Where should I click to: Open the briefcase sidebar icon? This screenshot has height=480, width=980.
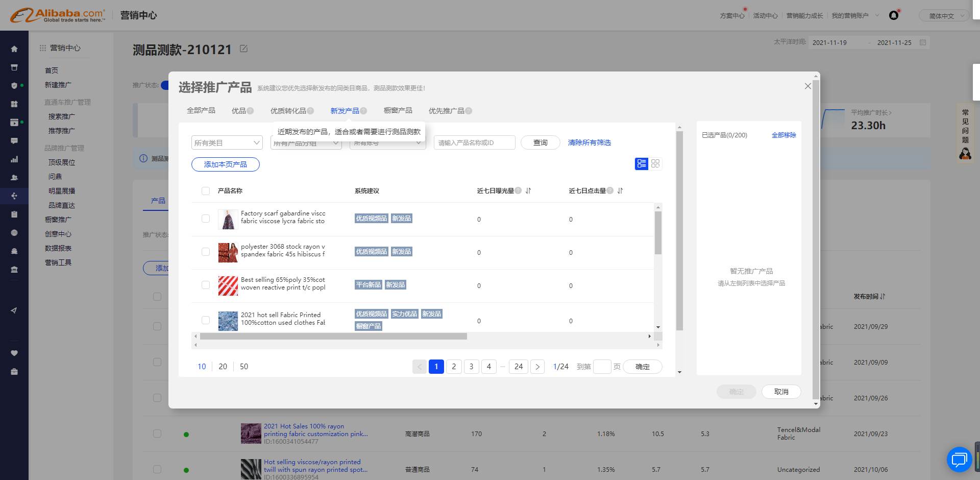point(14,372)
